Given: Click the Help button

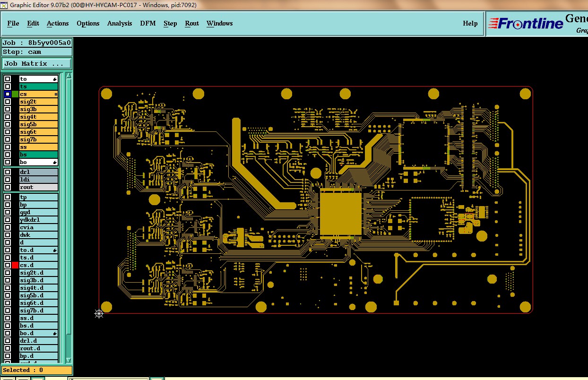Looking at the screenshot, I should tap(470, 23).
